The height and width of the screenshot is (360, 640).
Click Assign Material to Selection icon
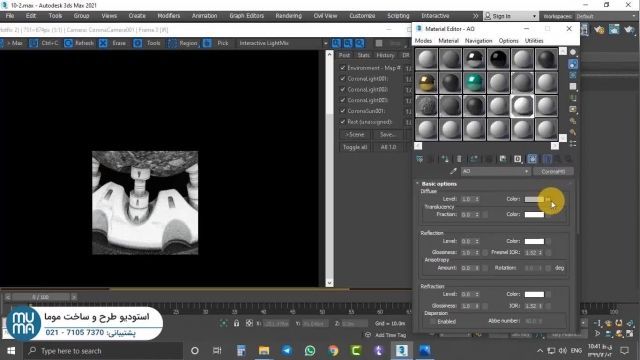click(x=445, y=159)
